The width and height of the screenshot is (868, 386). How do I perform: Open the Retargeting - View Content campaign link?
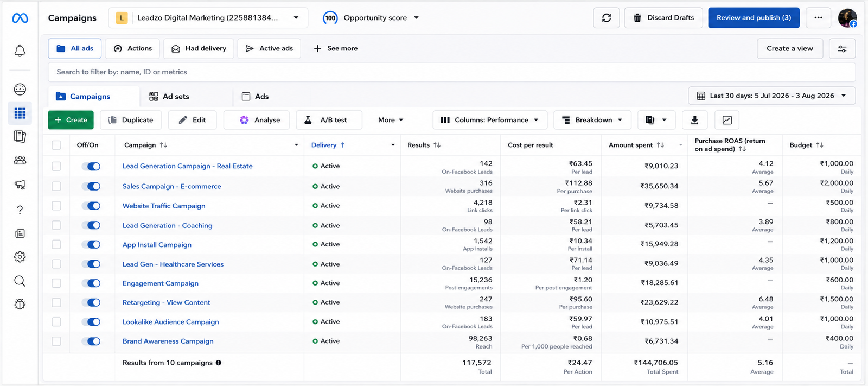point(166,302)
